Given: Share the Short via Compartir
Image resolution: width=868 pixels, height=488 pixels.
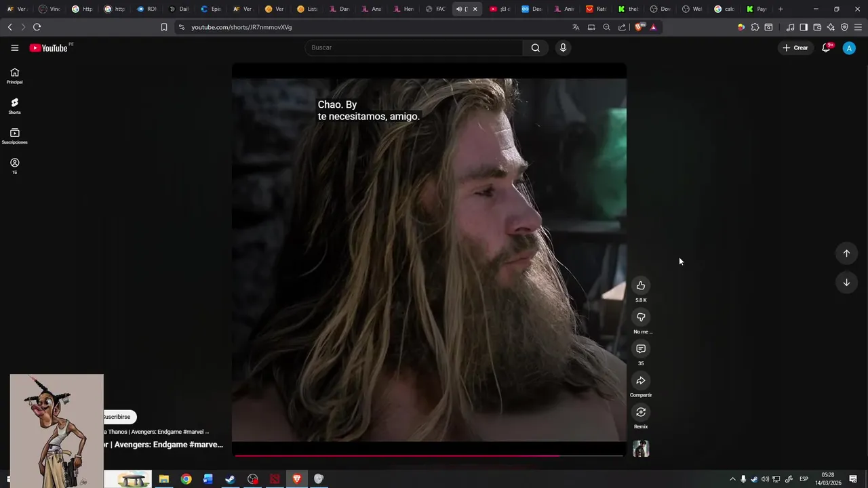Looking at the screenshot, I should [641, 380].
